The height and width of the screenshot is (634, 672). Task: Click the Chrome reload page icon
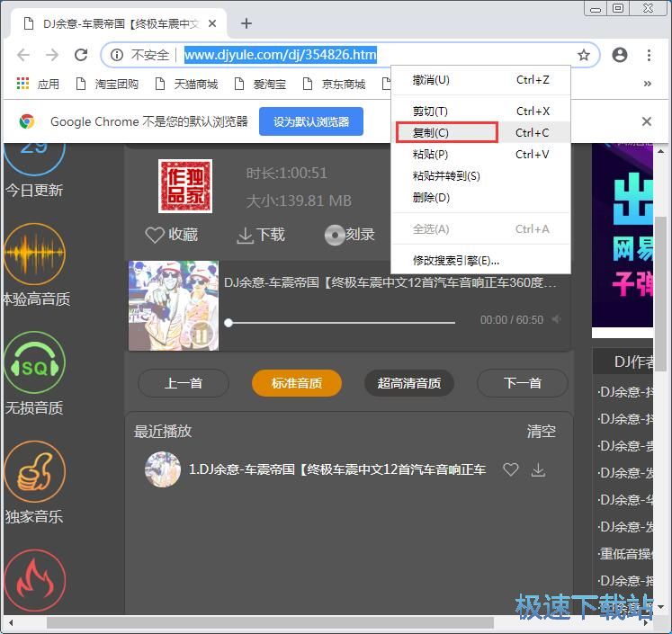click(x=81, y=55)
